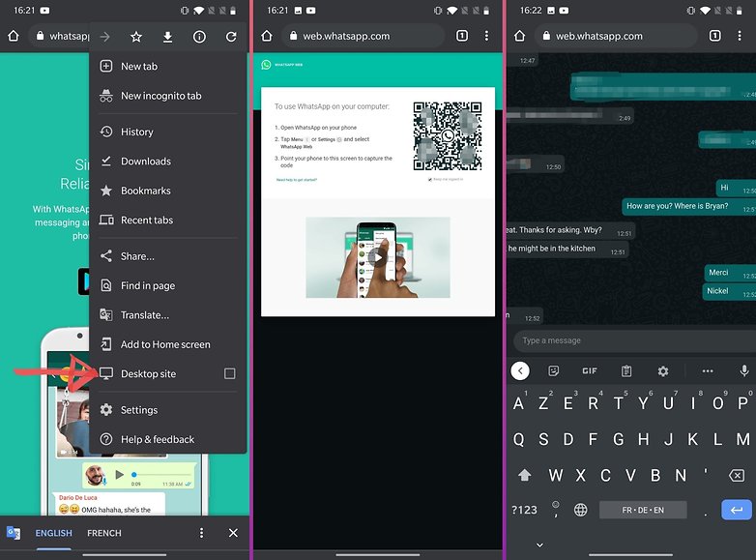
Task: Tap "Merci" chat bubble
Action: click(x=730, y=273)
